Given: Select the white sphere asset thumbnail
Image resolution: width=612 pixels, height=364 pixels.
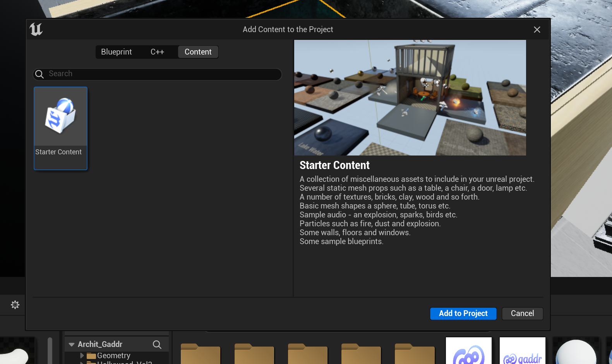Looking at the screenshot, I should pos(576,351).
